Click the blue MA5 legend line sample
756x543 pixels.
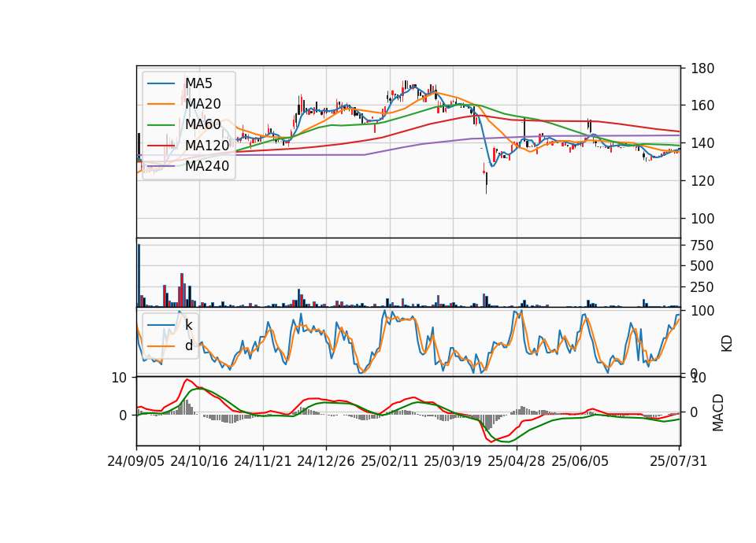[161, 83]
